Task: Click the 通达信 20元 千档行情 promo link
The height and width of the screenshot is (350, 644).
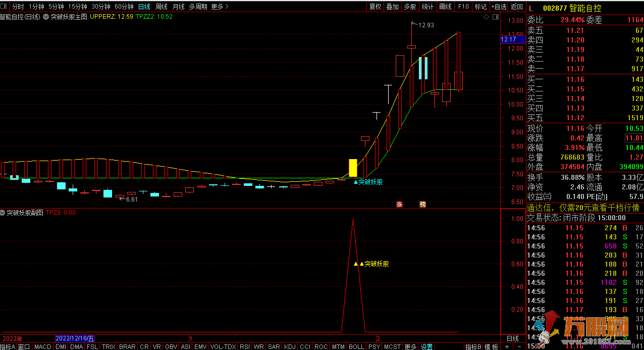Action: (x=583, y=208)
